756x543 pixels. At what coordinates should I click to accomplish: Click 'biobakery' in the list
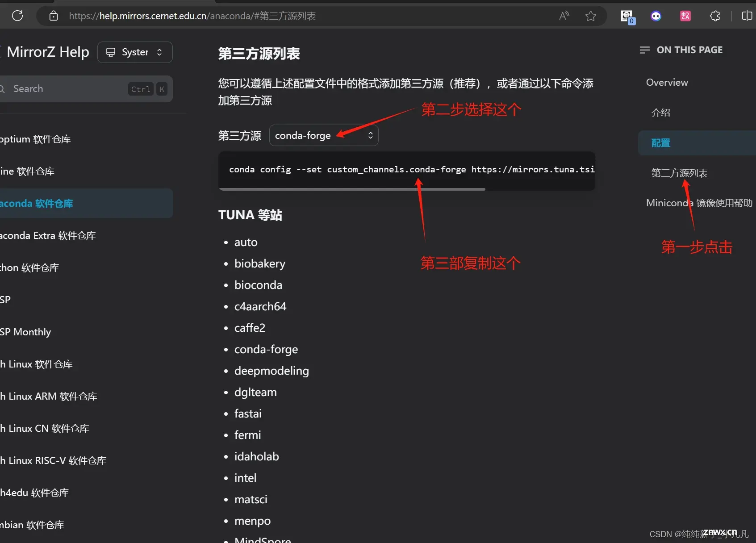point(260,264)
